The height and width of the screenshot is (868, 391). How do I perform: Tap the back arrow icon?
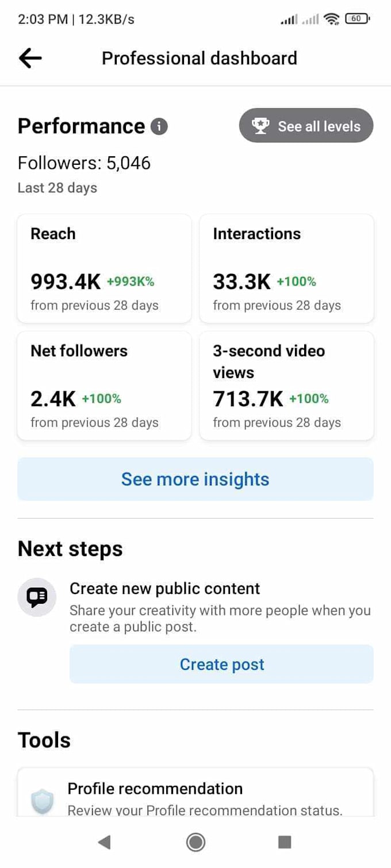30,57
